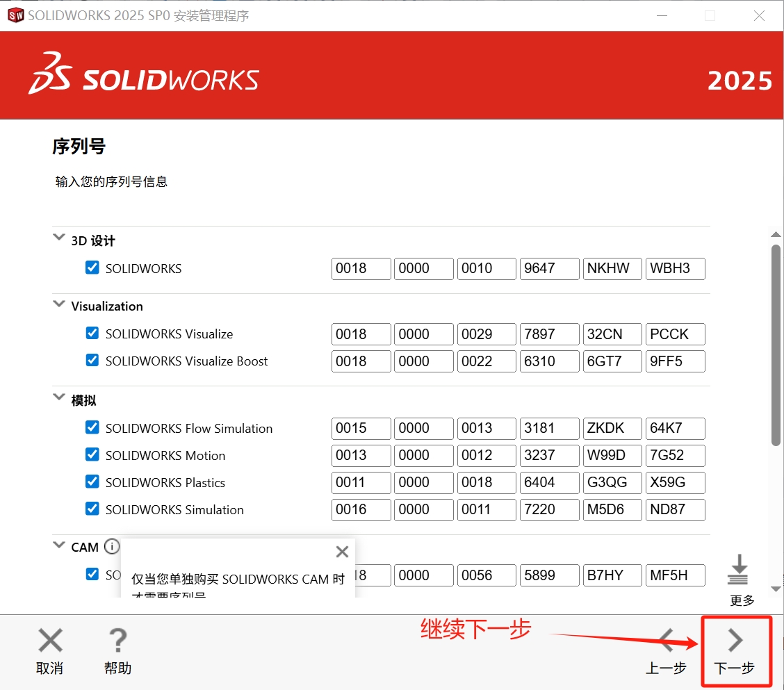Toggle SOLIDWORKS Motion checkbox

click(92, 454)
